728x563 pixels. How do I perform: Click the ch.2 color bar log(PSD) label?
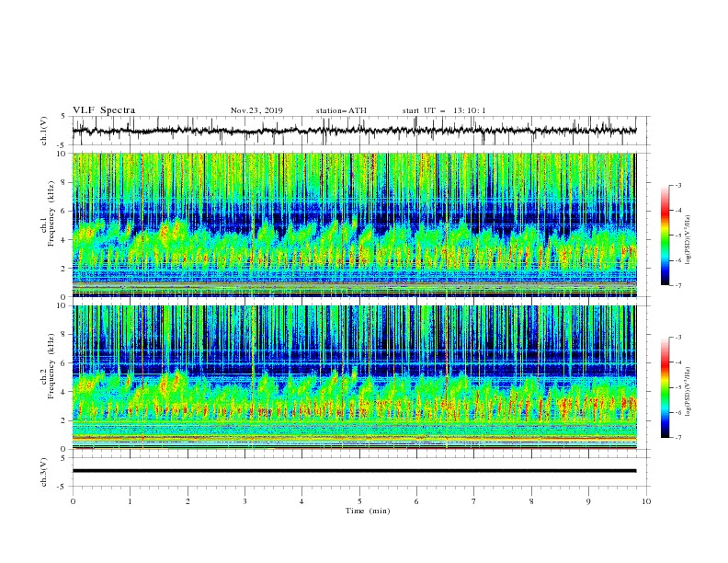(689, 391)
